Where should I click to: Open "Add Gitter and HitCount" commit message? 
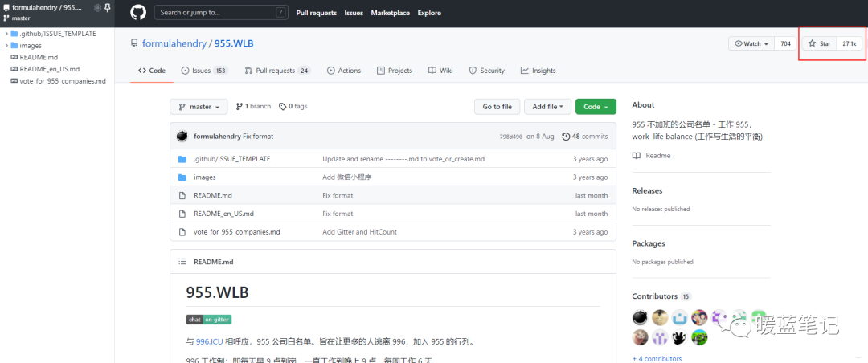(x=360, y=232)
